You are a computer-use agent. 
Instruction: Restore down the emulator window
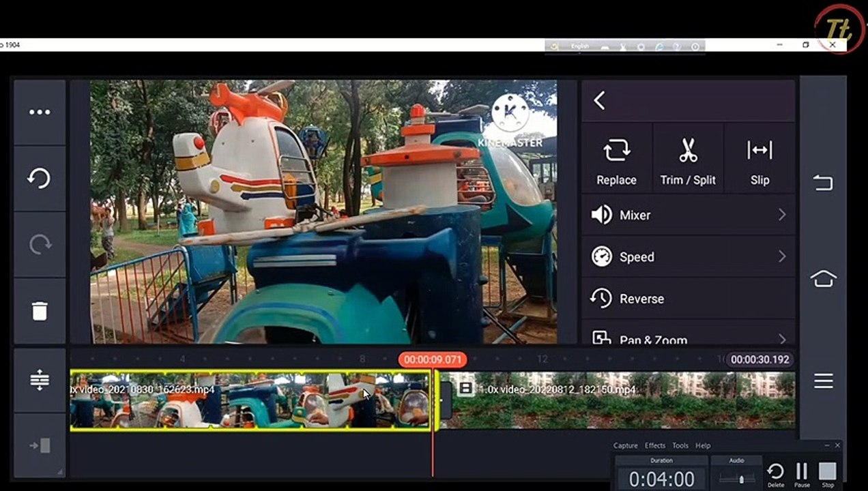pos(806,45)
